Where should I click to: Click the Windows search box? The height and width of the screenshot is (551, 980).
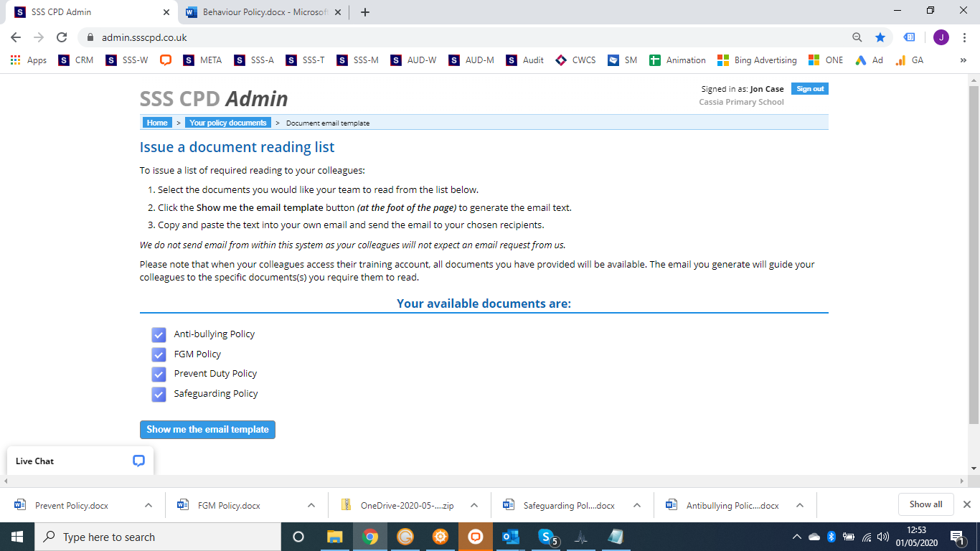[158, 537]
